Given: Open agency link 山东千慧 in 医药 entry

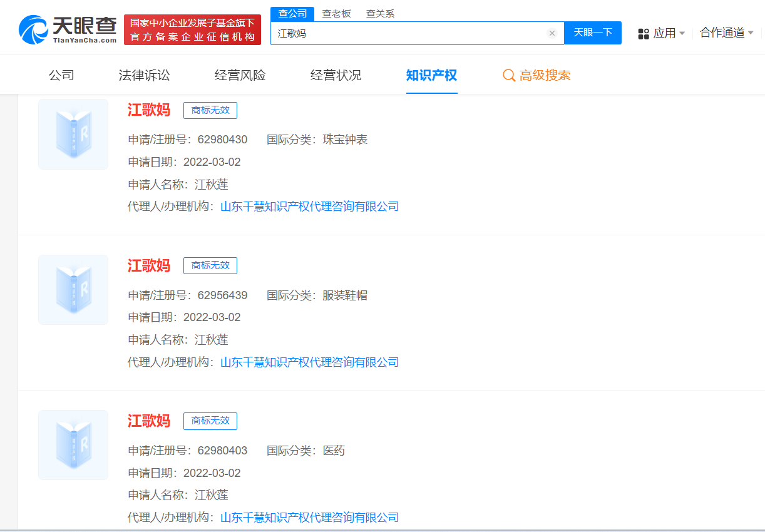Looking at the screenshot, I should (310, 518).
